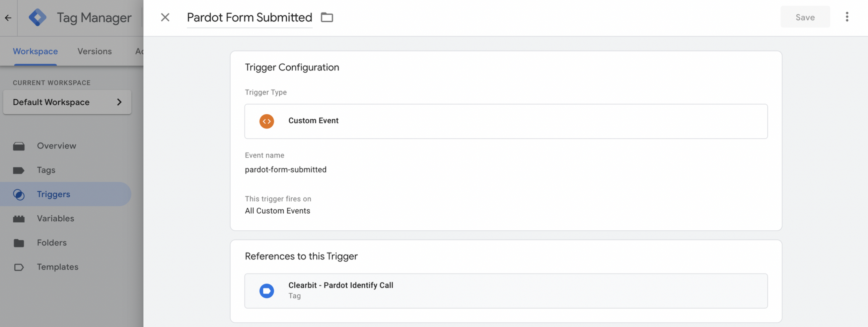Click the Variables icon in sidebar

[x=19, y=219]
